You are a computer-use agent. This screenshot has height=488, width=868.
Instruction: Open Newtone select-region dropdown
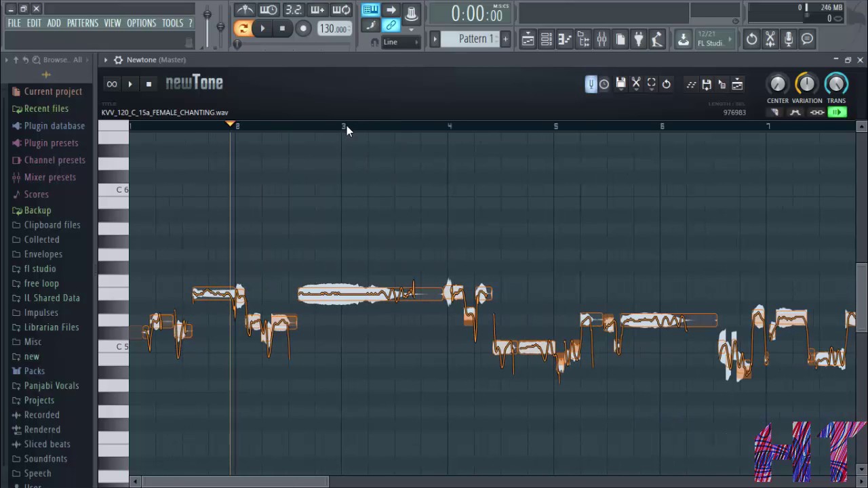[x=651, y=84]
